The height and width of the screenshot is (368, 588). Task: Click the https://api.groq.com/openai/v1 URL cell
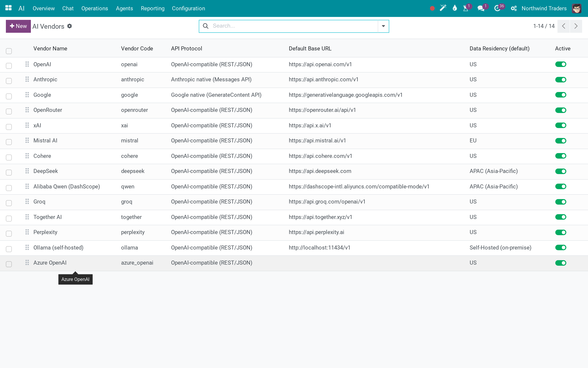pyautogui.click(x=327, y=201)
